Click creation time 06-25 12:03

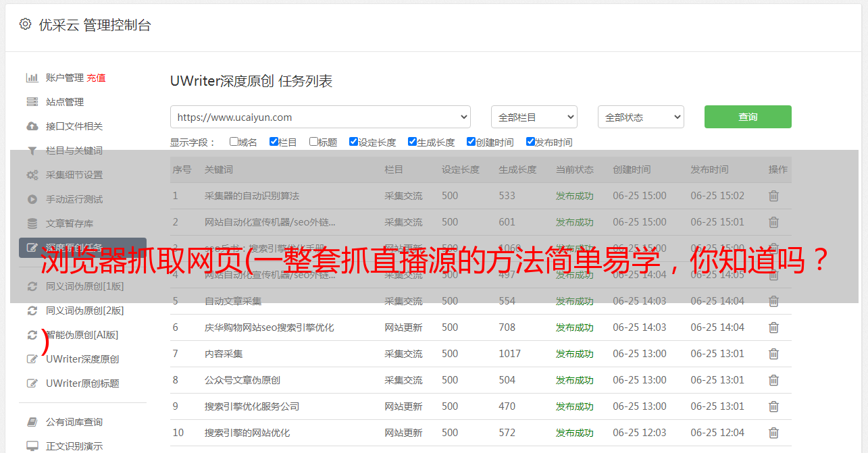point(640,433)
